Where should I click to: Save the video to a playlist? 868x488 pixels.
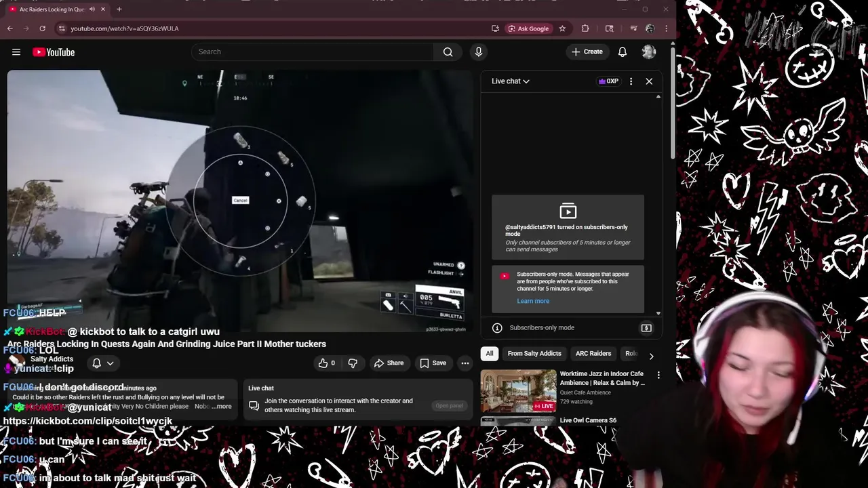pos(433,363)
